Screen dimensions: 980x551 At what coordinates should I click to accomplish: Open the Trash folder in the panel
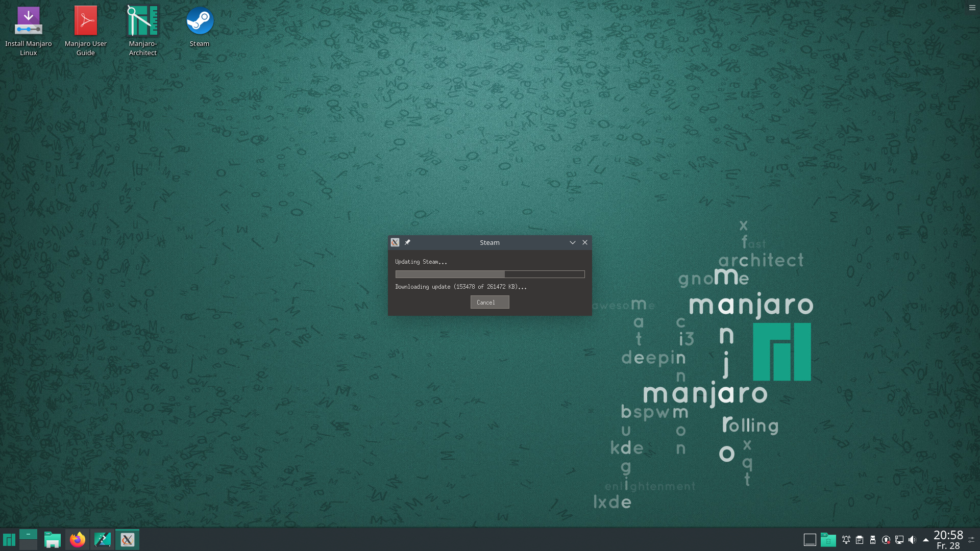[x=828, y=540]
